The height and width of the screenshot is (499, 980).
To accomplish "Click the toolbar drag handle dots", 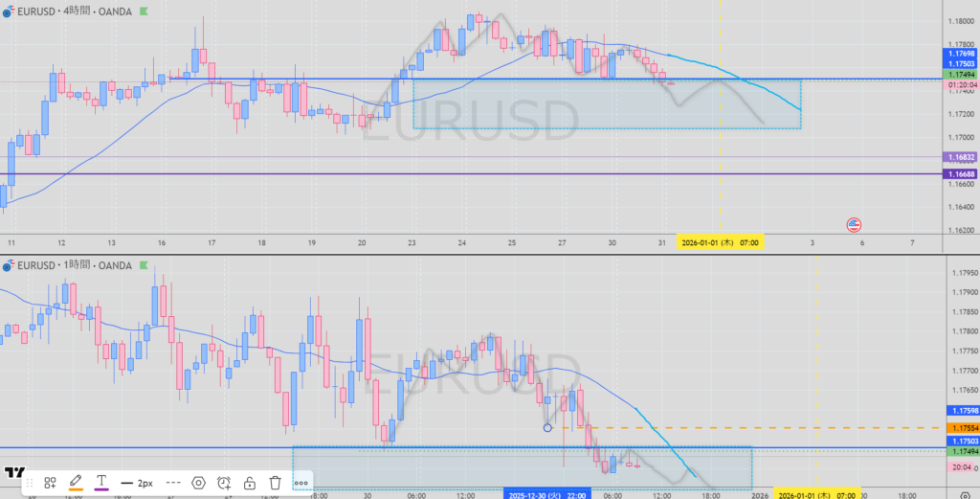I will 29,483.
